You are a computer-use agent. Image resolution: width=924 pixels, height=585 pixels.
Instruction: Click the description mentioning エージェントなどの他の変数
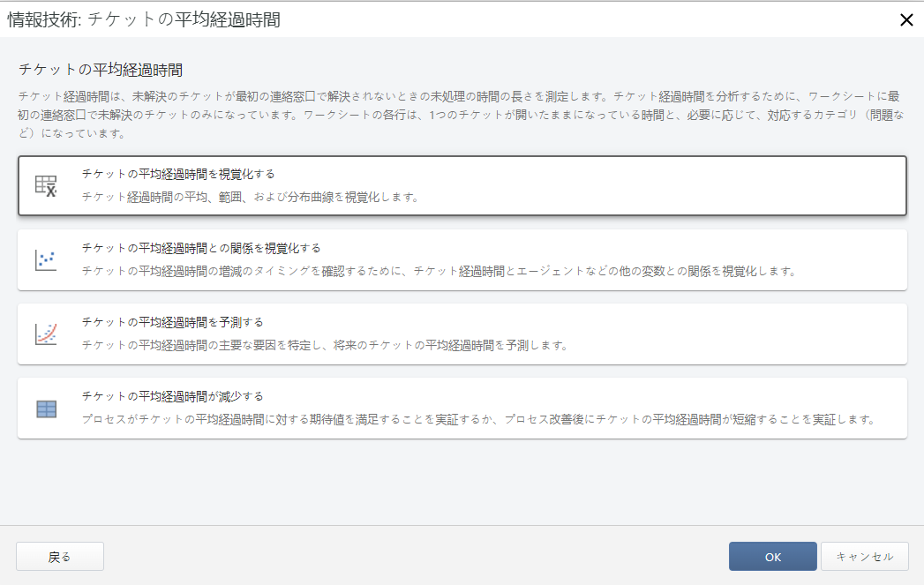(x=439, y=271)
